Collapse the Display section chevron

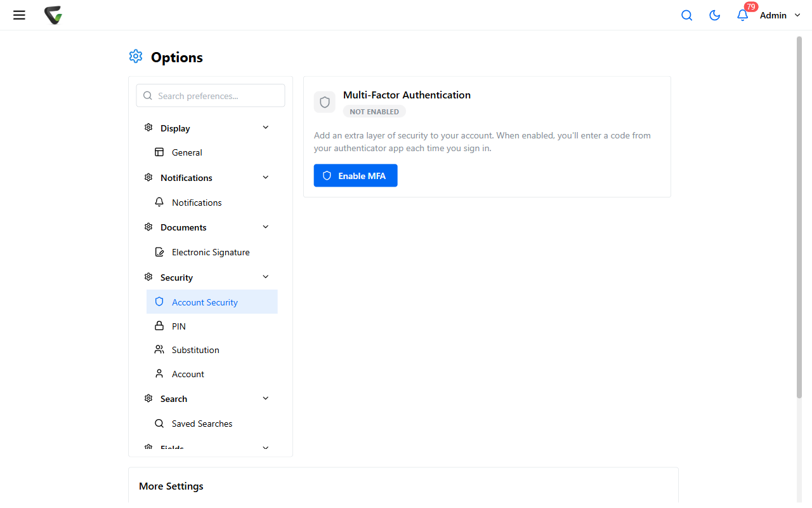point(266,128)
